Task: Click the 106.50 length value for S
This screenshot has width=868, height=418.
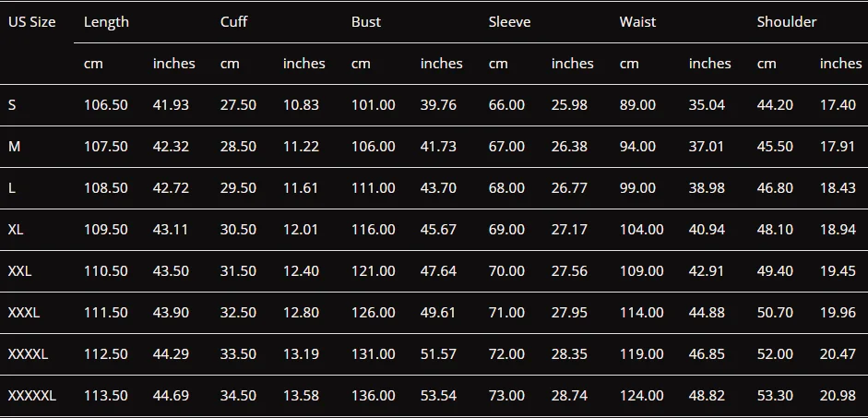Action: (x=106, y=104)
